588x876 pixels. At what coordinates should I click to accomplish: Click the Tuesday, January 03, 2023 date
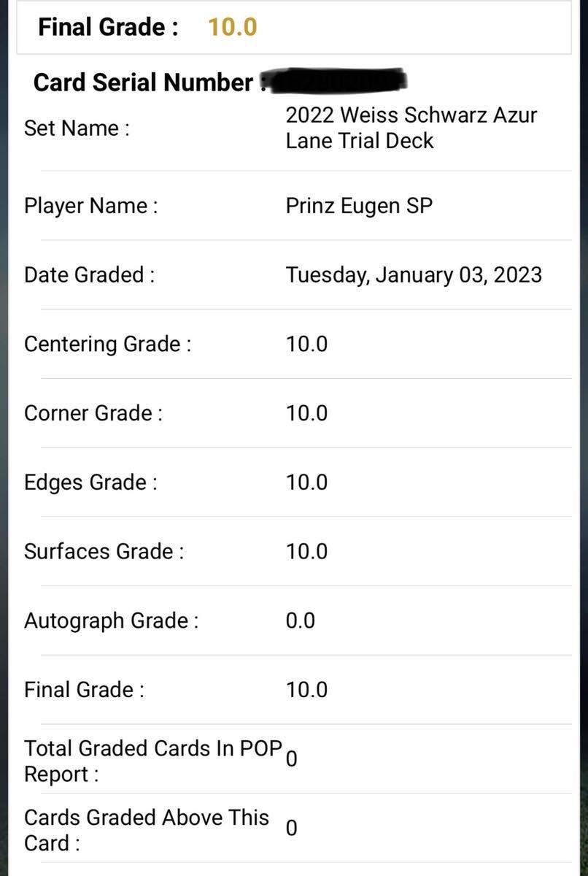click(x=414, y=275)
